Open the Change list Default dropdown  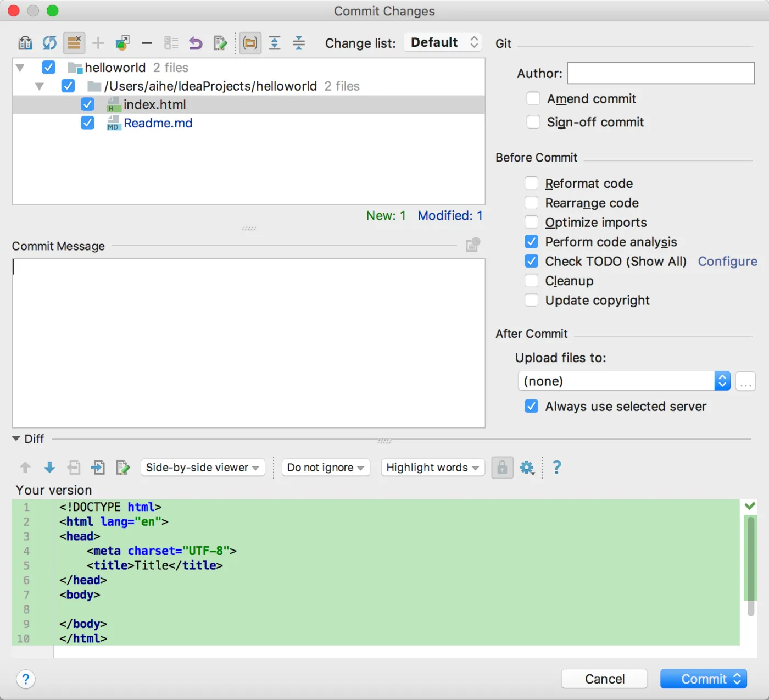coord(443,42)
